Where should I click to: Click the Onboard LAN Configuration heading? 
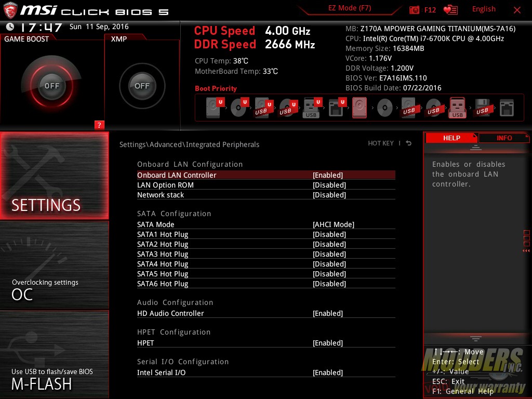[190, 164]
